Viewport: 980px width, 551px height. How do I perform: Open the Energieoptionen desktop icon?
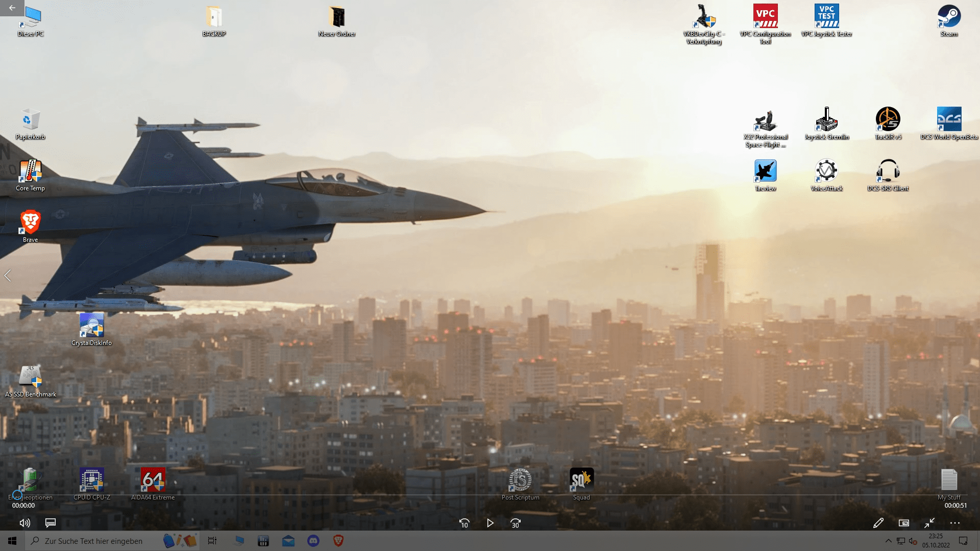(30, 485)
